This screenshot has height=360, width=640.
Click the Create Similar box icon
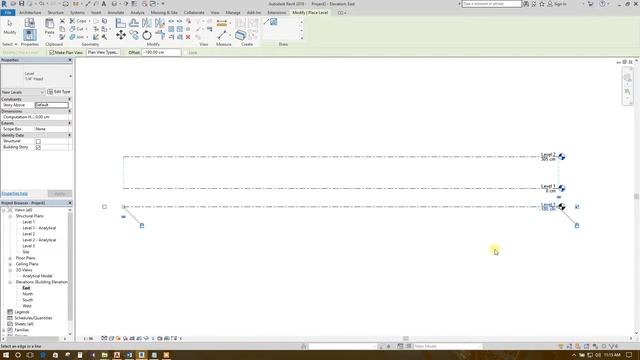coord(240,35)
